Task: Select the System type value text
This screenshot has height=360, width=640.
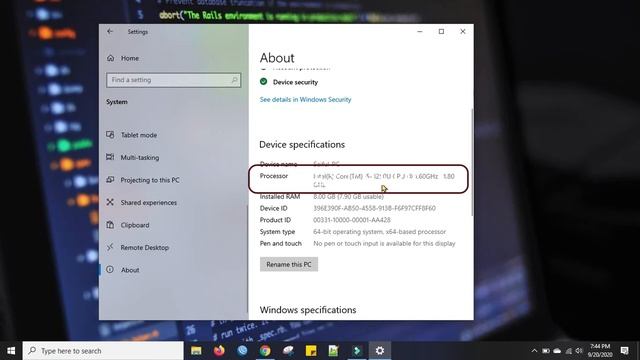Action: (x=380, y=232)
